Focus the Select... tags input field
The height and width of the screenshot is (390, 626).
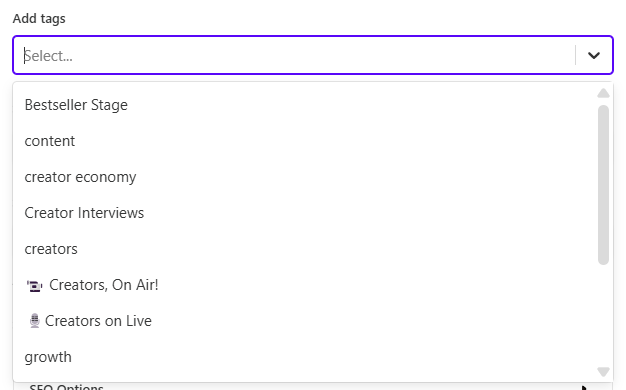click(x=295, y=55)
